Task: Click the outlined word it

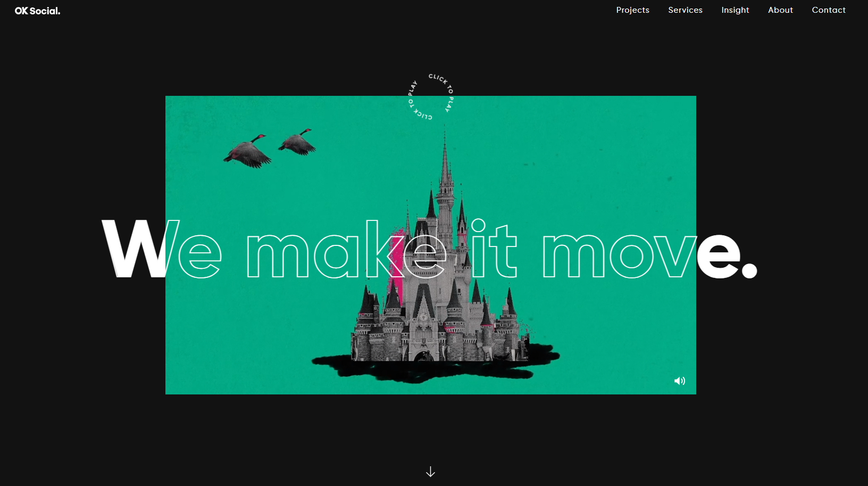Action: [x=493, y=249]
